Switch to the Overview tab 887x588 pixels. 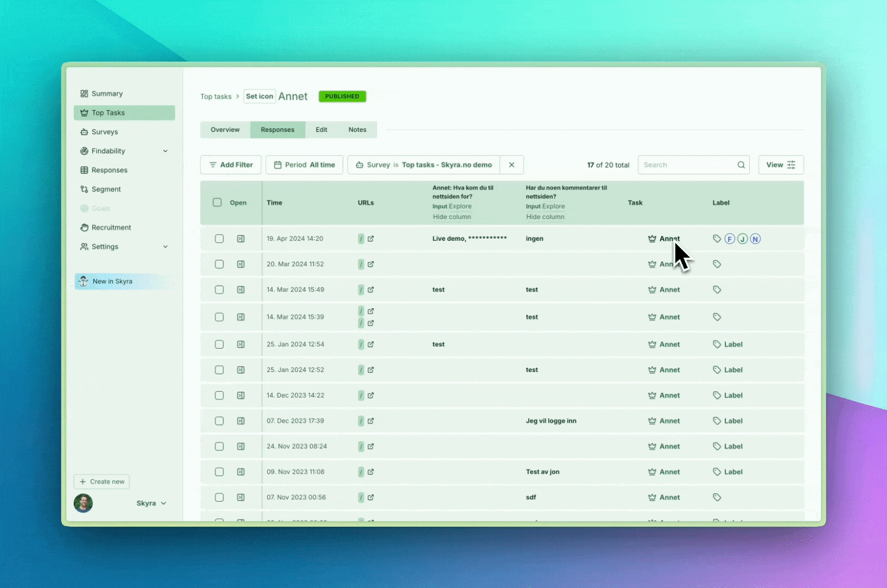225,129
